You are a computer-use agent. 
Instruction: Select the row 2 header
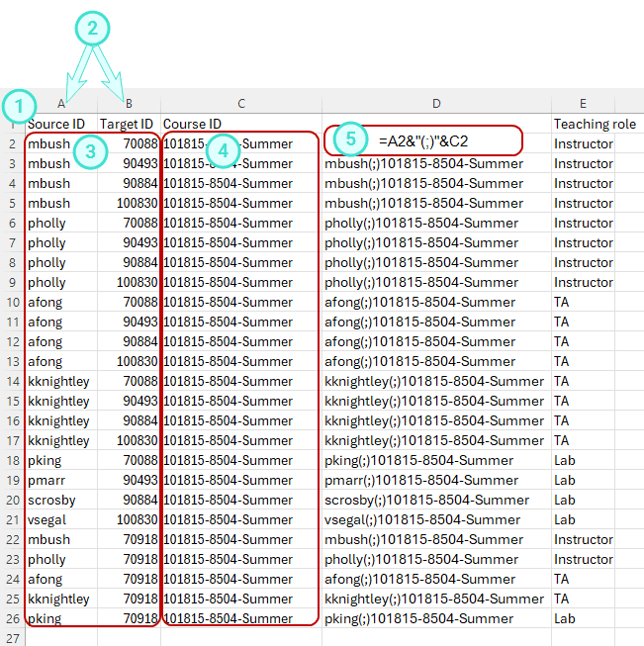click(12, 143)
